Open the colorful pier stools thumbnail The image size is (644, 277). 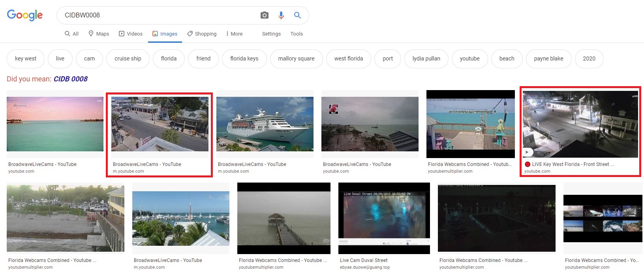pyautogui.click(x=471, y=124)
